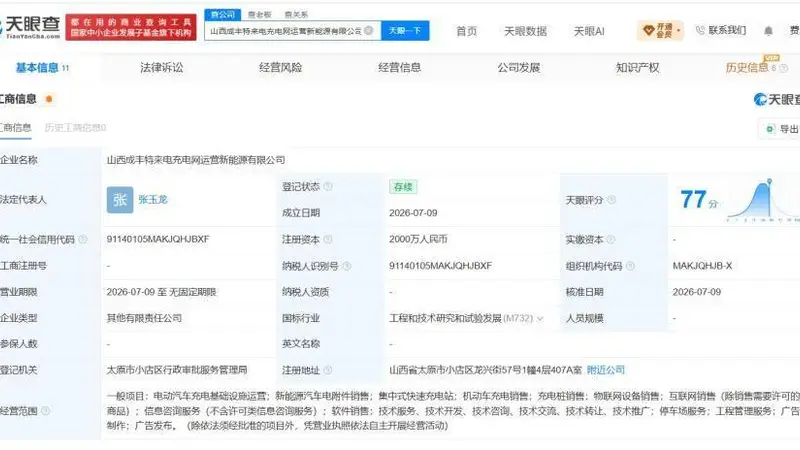800x450 pixels.
Task: Click the 77分 score value
Action: click(698, 199)
